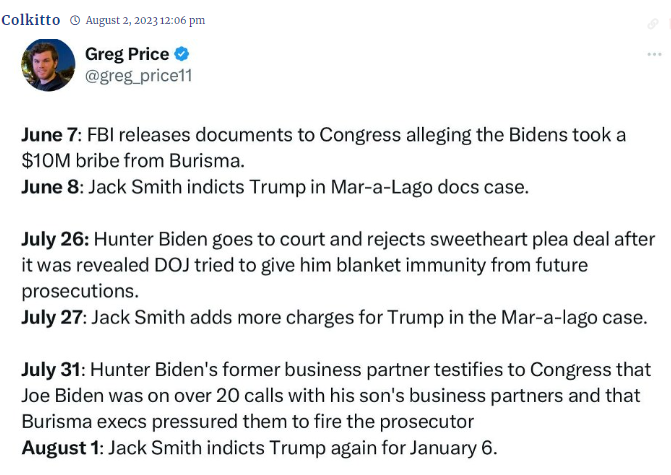
Task: Open the tweet's three-dot options menu
Action: (x=653, y=53)
